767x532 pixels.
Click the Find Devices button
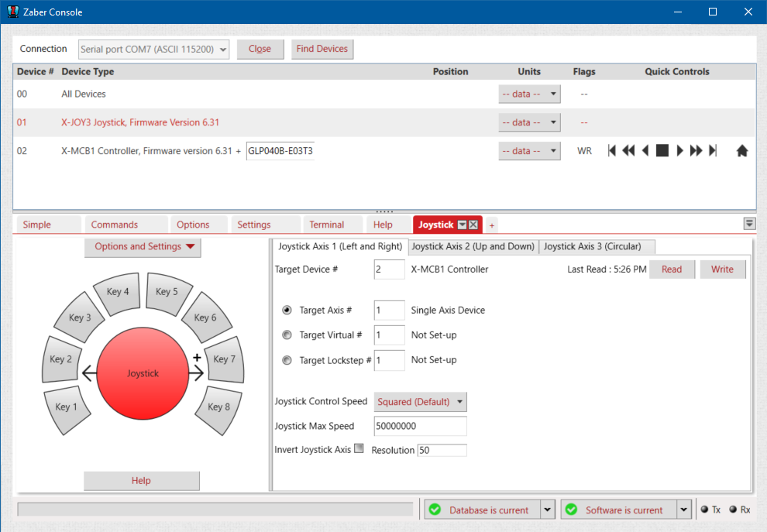point(322,50)
